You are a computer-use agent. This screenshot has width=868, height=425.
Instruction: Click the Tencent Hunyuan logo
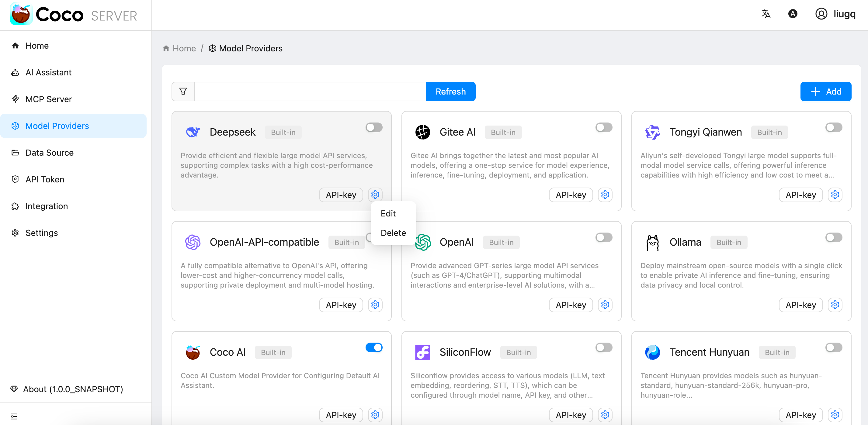coord(652,352)
